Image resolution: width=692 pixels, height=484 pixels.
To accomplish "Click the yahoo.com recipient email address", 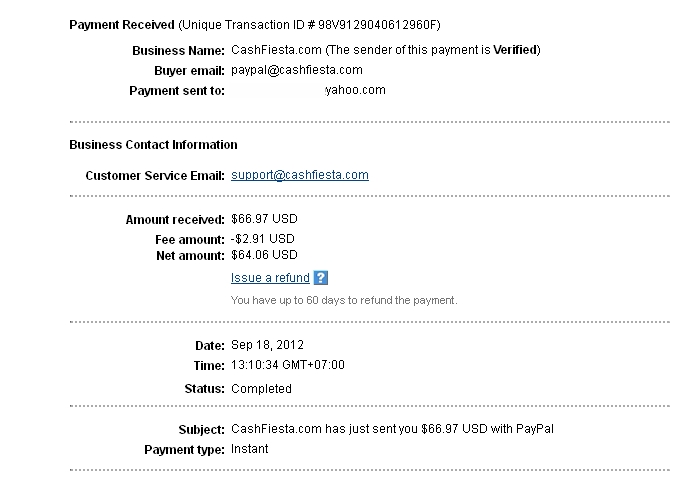I will (x=355, y=90).
